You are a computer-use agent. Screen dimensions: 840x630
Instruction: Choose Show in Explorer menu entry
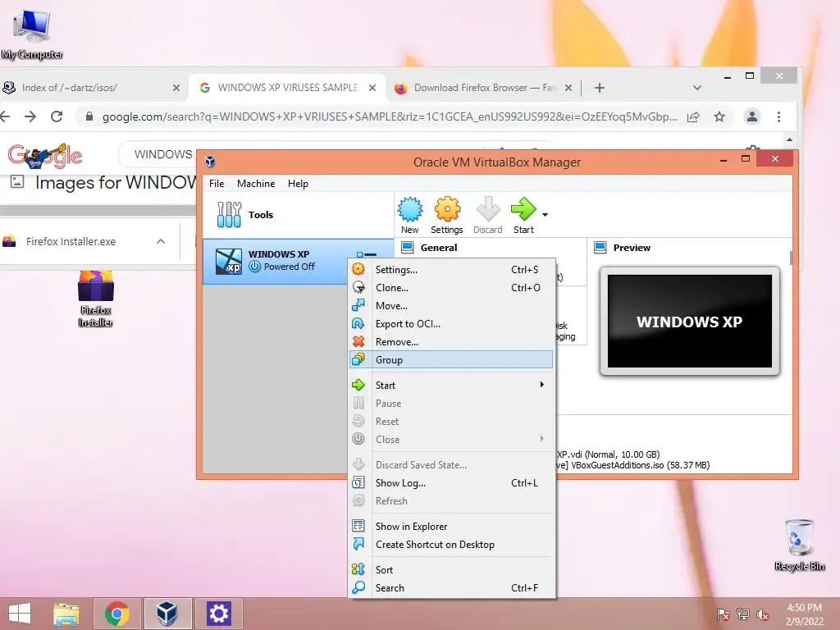pyautogui.click(x=452, y=526)
